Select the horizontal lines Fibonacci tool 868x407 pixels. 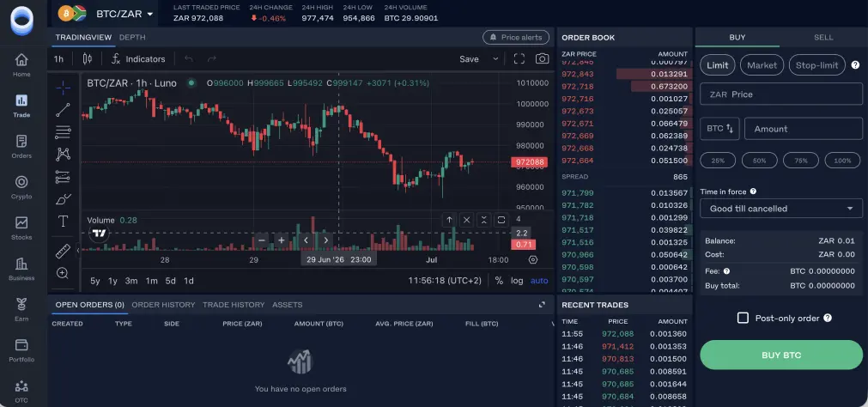pos(64,131)
